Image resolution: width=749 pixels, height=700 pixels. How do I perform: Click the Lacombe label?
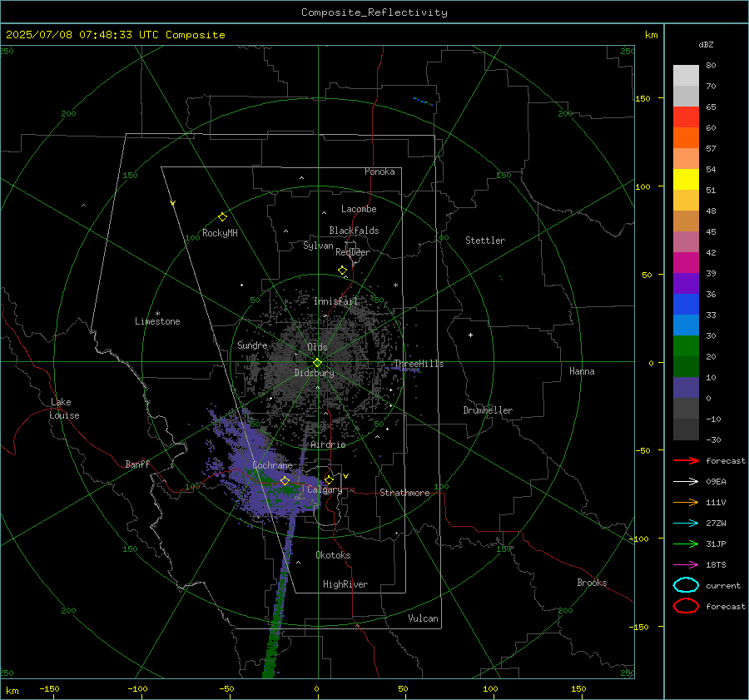click(359, 209)
